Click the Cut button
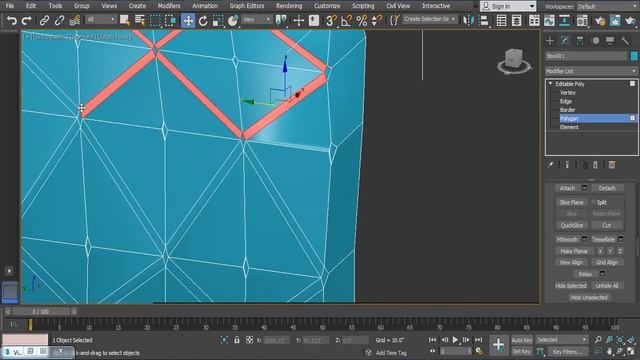 point(607,225)
